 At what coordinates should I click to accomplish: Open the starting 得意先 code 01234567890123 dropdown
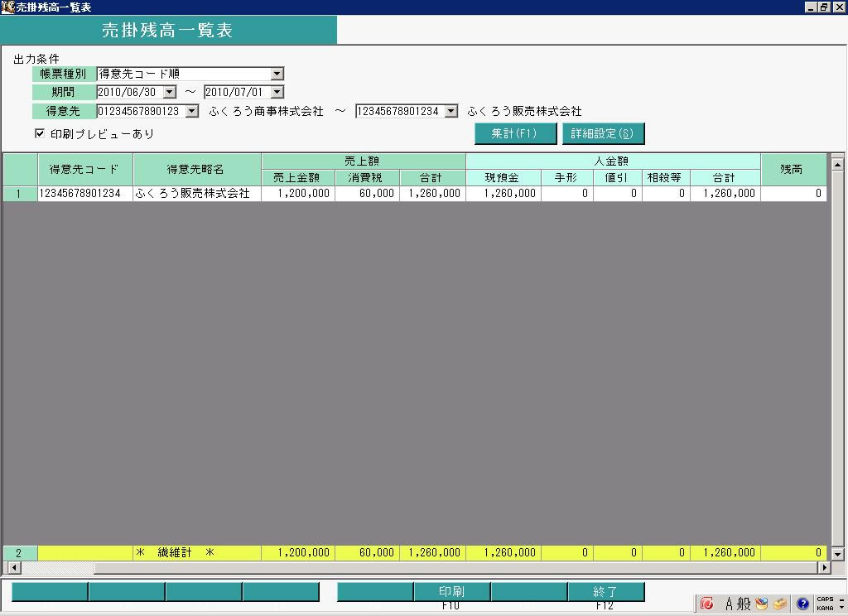[x=192, y=111]
